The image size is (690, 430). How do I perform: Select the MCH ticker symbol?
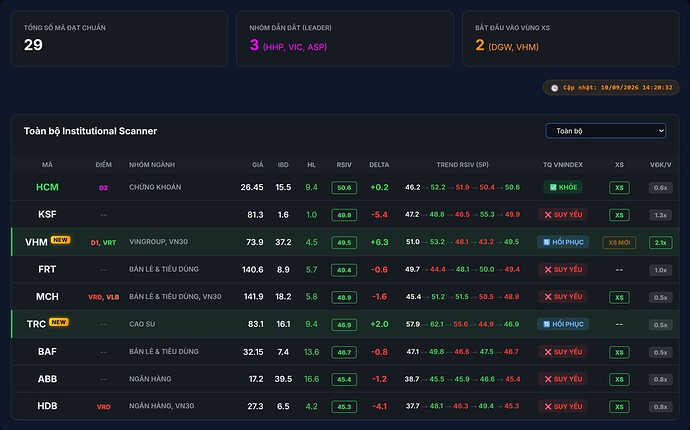click(x=47, y=297)
